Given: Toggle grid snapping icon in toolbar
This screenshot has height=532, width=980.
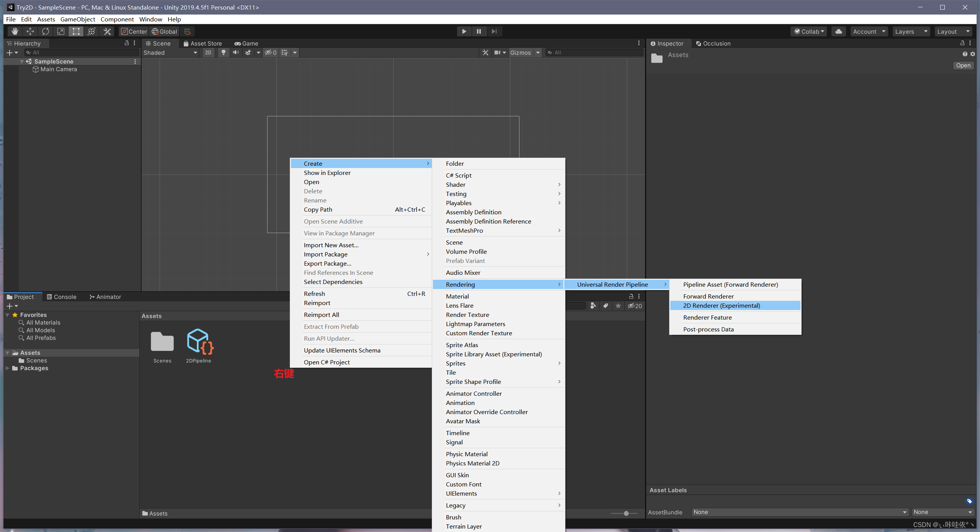Looking at the screenshot, I should 187,31.
